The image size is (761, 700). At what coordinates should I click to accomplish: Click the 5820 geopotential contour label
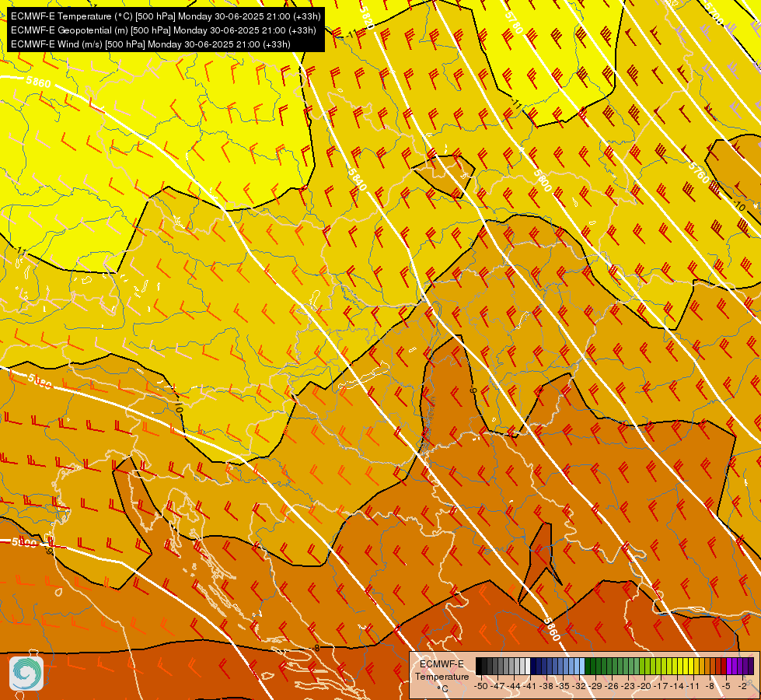pos(367,17)
